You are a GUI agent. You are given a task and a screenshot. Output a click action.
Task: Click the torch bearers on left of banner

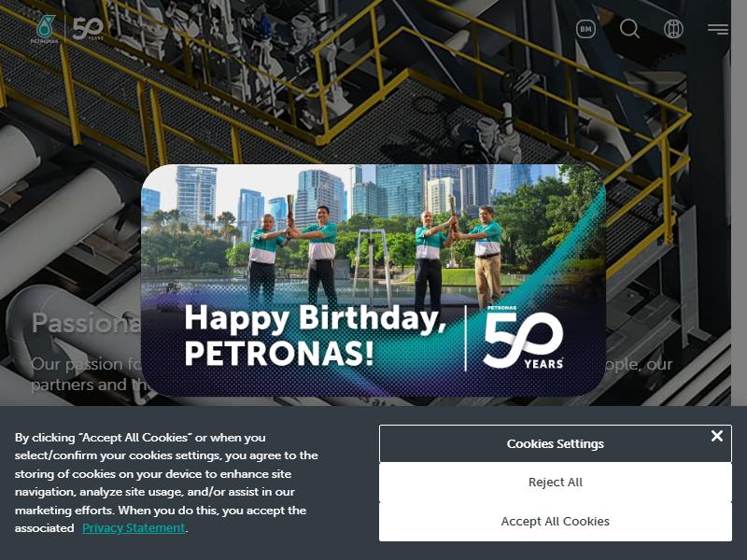[293, 252]
